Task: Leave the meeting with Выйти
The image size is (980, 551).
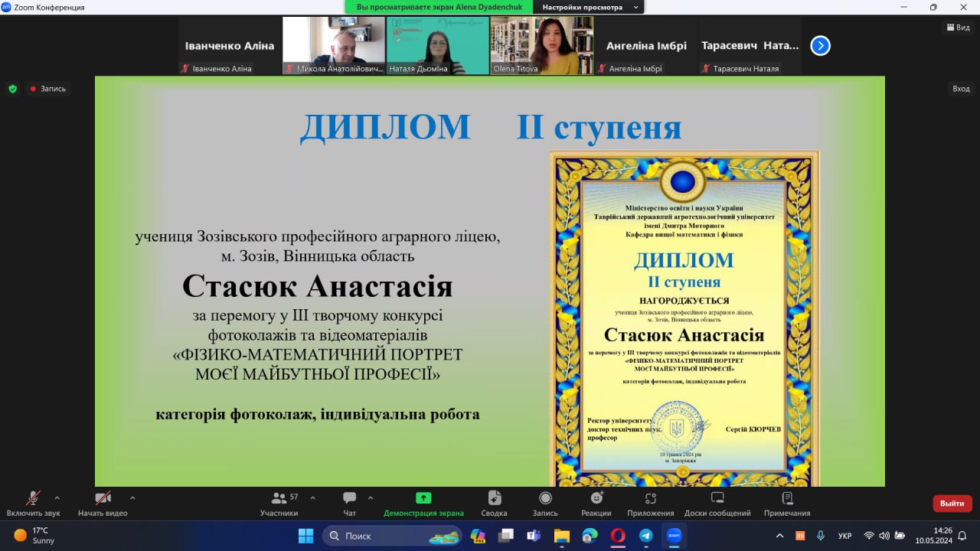Action: click(952, 504)
